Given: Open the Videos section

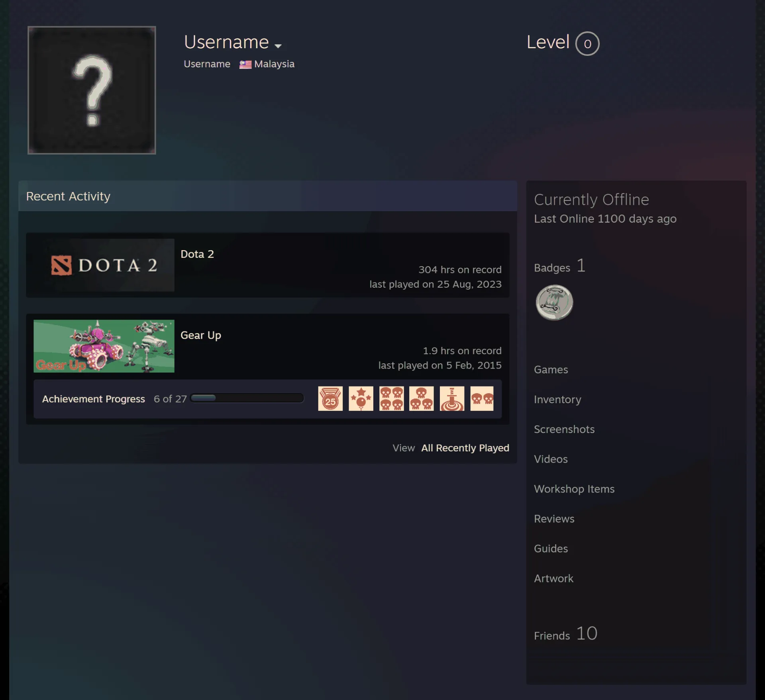Looking at the screenshot, I should tap(551, 459).
